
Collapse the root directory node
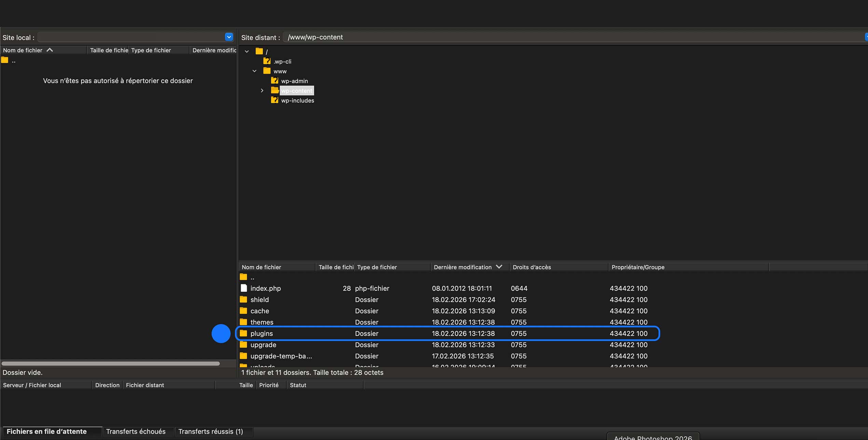[247, 52]
